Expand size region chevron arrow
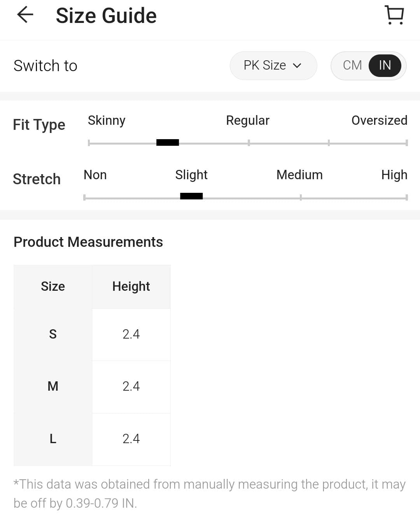 point(297,66)
